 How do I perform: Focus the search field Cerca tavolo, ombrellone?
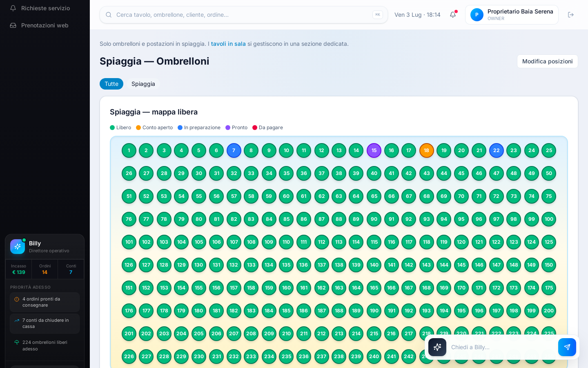[244, 15]
